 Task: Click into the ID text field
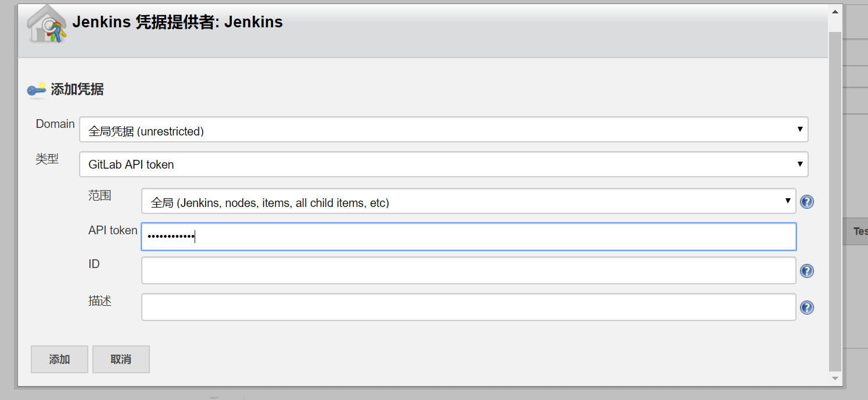click(468, 271)
